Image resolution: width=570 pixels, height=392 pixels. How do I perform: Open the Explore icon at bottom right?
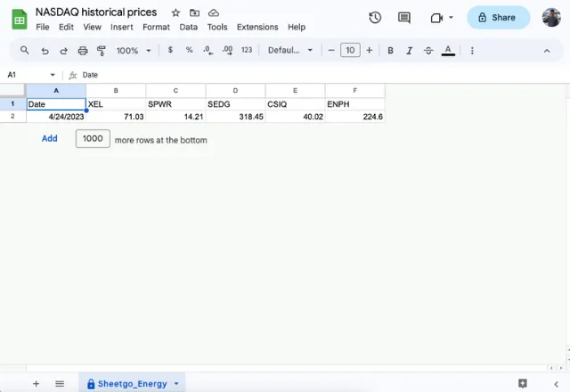coord(523,383)
